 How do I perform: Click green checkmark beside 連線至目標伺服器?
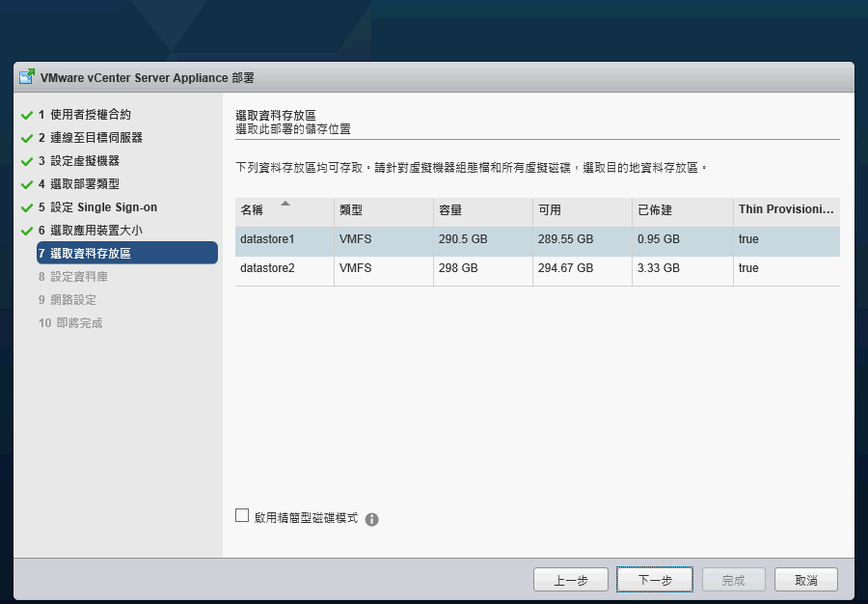point(27,138)
